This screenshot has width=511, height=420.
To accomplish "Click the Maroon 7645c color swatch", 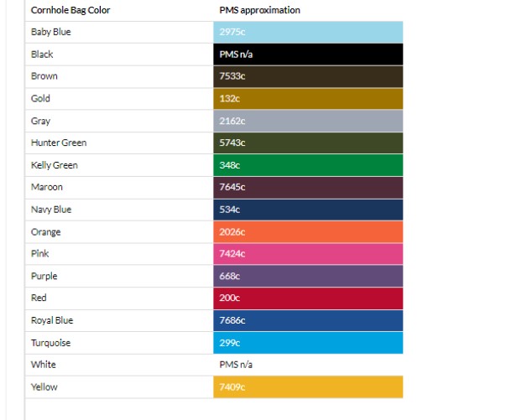I will click(308, 188).
